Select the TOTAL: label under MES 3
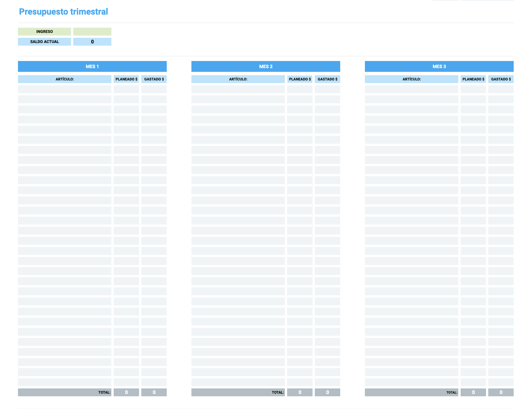 coord(412,392)
